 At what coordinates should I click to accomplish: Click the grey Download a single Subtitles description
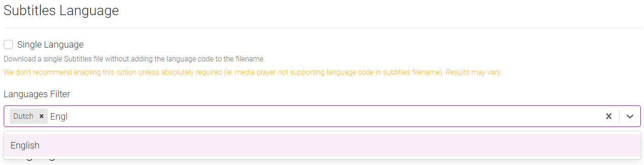pos(134,59)
